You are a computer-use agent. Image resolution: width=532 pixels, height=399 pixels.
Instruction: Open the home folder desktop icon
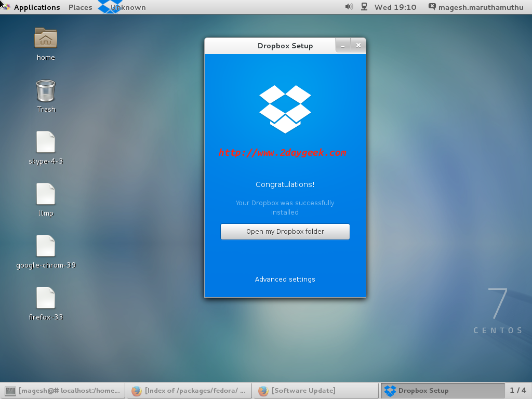point(46,38)
